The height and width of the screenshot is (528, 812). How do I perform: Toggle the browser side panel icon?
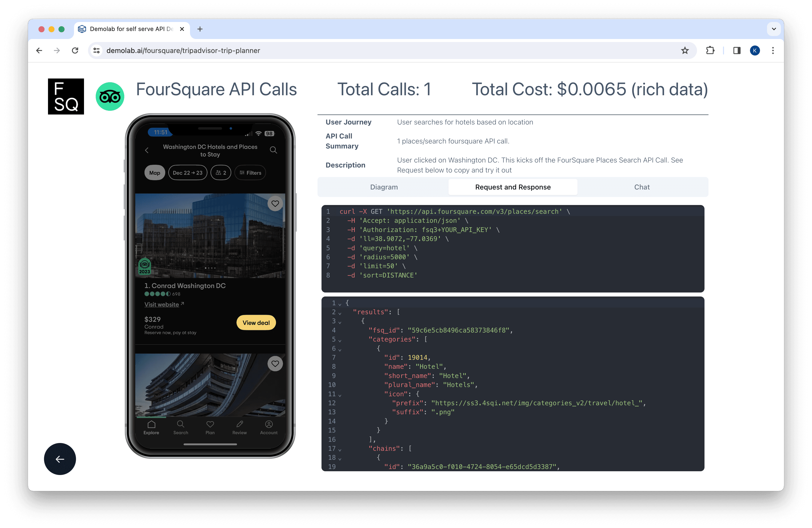click(736, 50)
